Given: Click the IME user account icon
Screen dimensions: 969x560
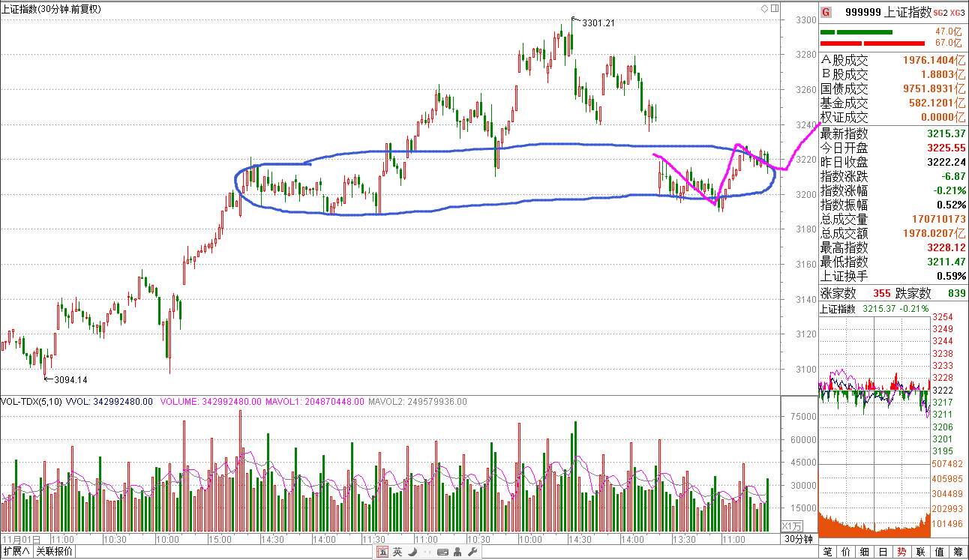Looking at the screenshot, I should pyautogui.click(x=457, y=553).
